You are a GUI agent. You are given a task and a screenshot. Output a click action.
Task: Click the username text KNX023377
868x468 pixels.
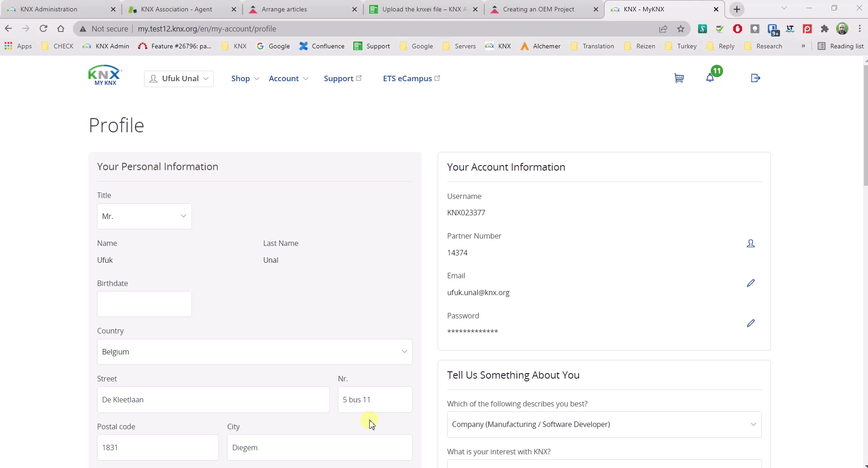click(466, 213)
